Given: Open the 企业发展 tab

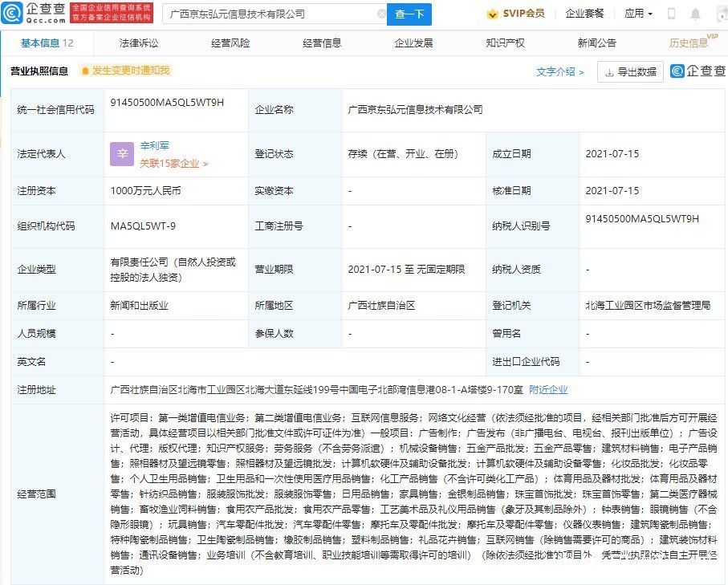Looking at the screenshot, I should (413, 43).
